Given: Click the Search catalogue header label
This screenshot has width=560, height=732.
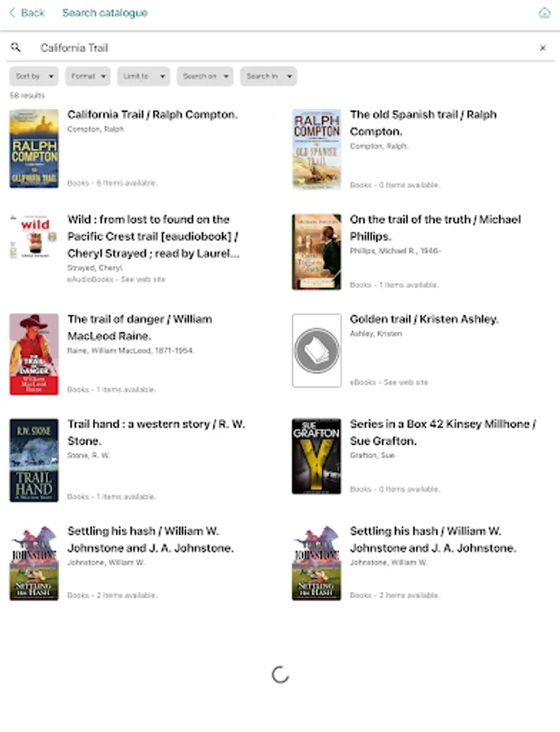Looking at the screenshot, I should click(105, 13).
